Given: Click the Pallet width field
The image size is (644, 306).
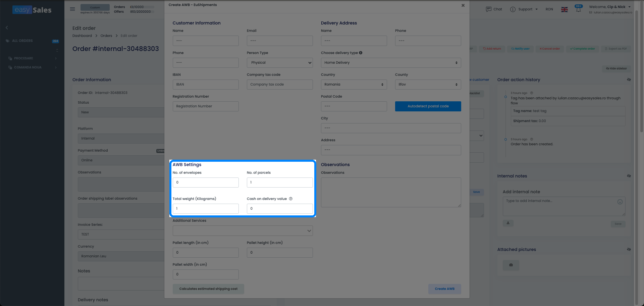Looking at the screenshot, I should tap(206, 274).
